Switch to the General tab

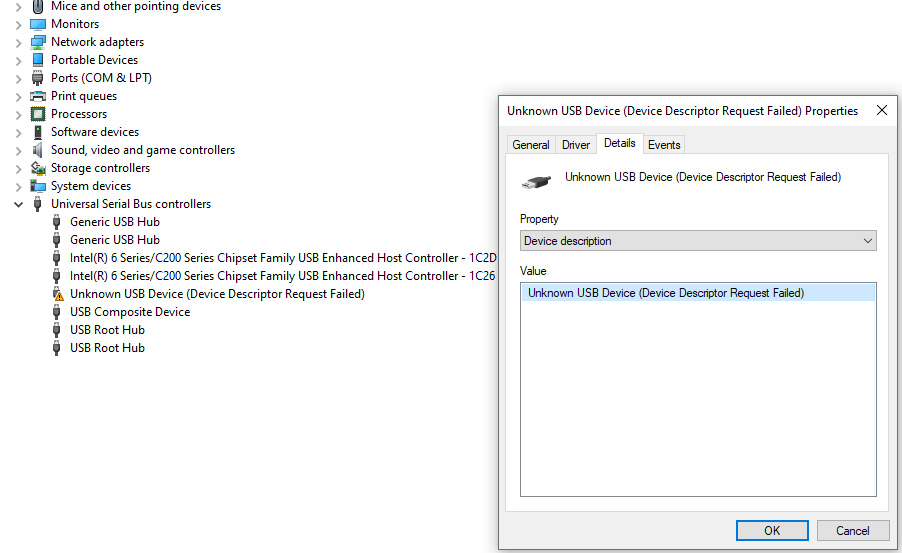pos(530,145)
